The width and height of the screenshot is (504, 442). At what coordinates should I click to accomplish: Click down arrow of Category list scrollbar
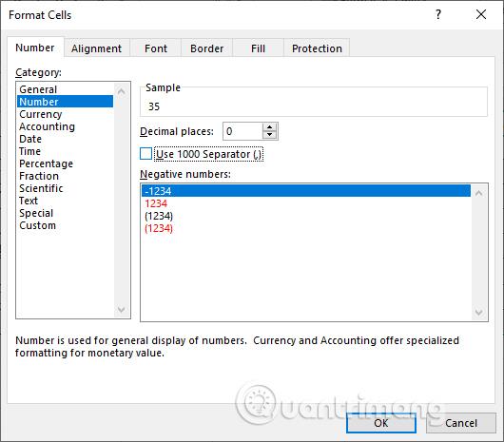pos(121,309)
